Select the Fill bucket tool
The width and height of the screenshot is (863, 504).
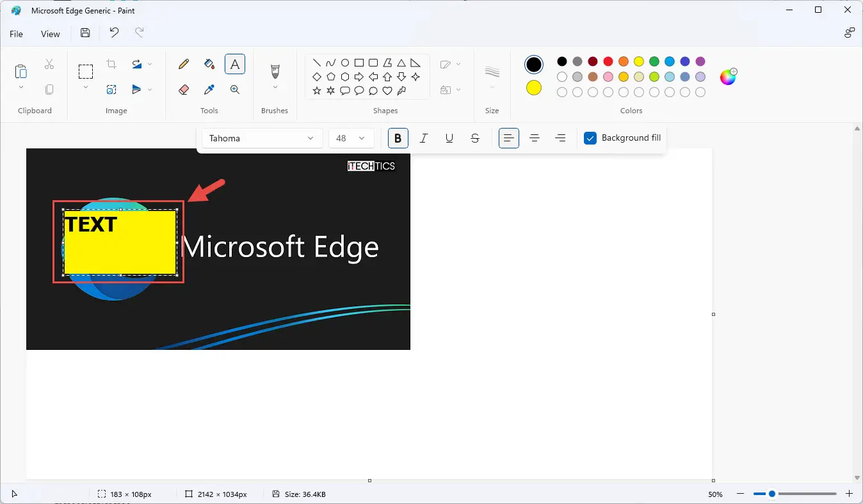(x=209, y=64)
